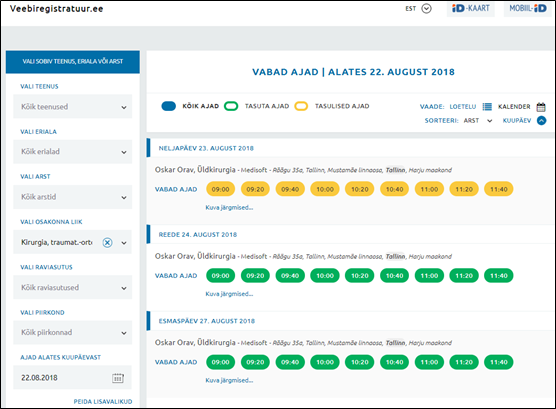Select Tasulised ajad filter toggle

[301, 106]
